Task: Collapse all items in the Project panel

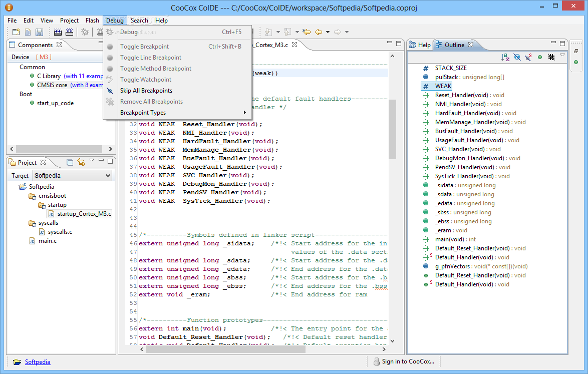Action: click(x=70, y=162)
